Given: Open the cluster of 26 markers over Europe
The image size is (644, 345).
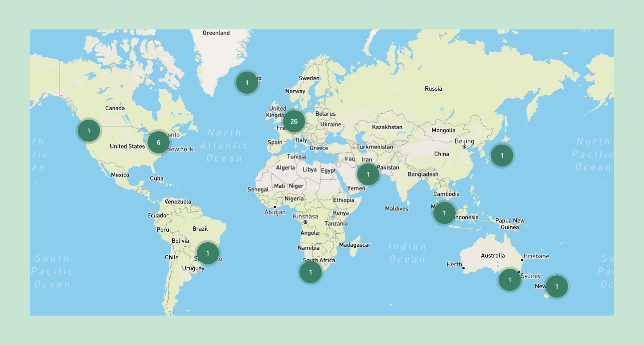Looking at the screenshot, I should pos(294,121).
